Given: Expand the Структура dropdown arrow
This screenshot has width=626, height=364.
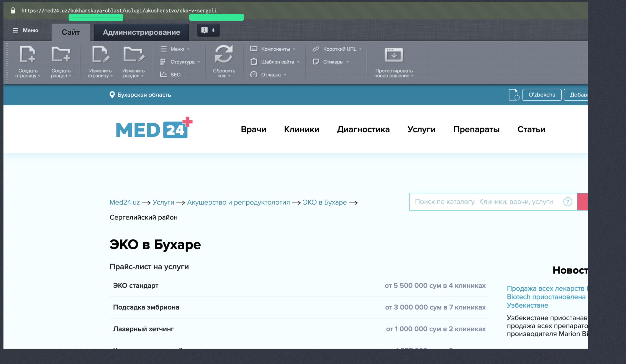Looking at the screenshot, I should [199, 62].
